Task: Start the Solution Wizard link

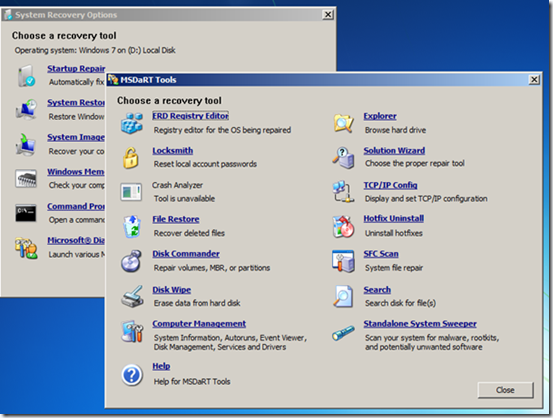Action: (394, 150)
